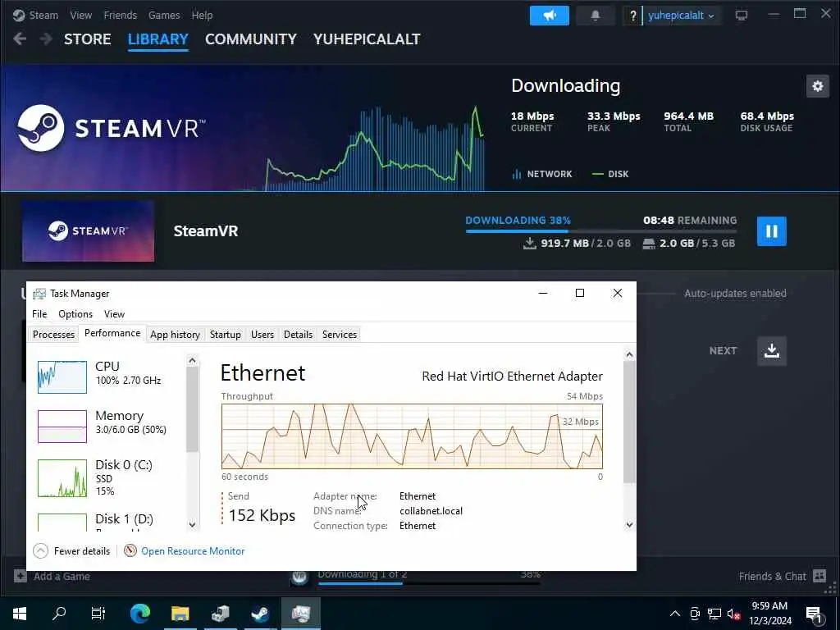Click the network tray icon
The height and width of the screenshot is (630, 840).
(x=714, y=614)
